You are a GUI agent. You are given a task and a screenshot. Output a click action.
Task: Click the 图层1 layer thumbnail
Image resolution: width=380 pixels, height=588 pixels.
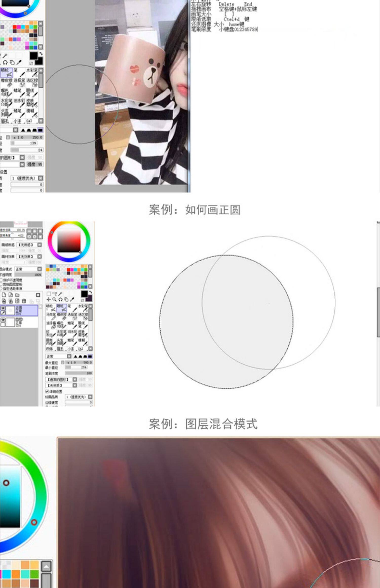pos(10,322)
